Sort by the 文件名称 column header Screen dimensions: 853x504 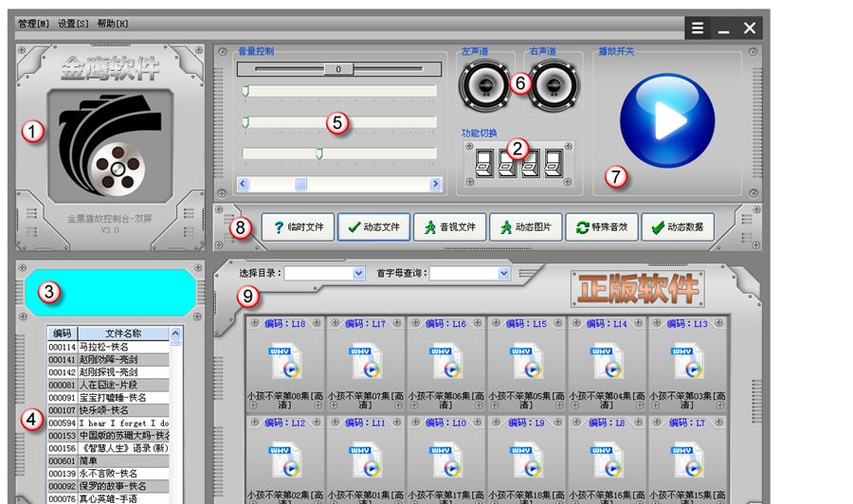pyautogui.click(x=123, y=333)
